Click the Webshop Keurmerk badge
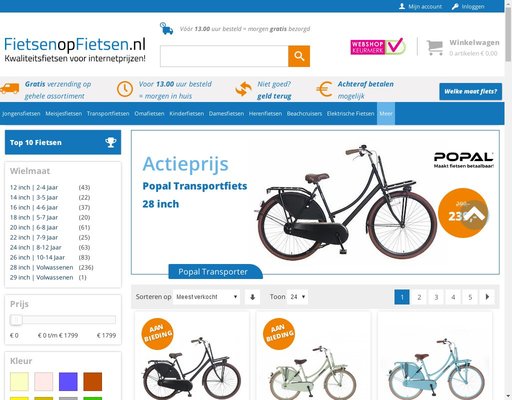Image resolution: width=512 pixels, height=400 pixels. 378,46
